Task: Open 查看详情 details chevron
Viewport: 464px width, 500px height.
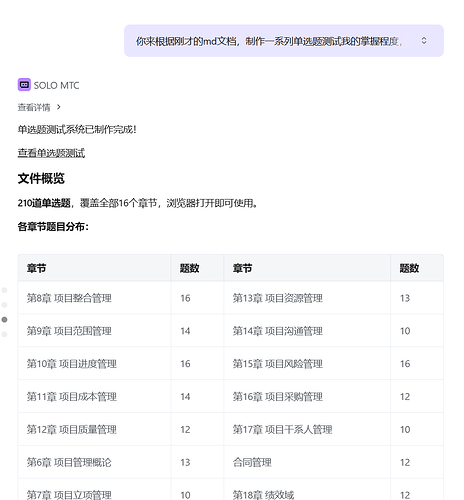Action: coord(59,107)
